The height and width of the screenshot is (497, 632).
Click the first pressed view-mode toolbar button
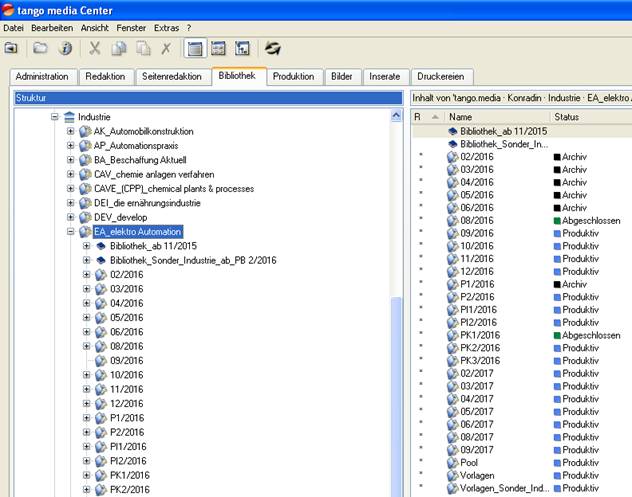click(x=195, y=48)
